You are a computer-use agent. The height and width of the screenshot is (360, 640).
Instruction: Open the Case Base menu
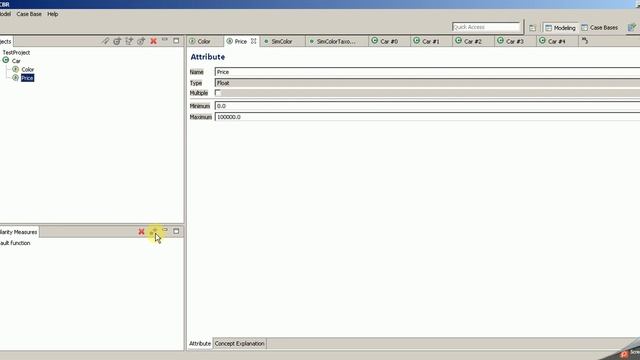(29, 14)
